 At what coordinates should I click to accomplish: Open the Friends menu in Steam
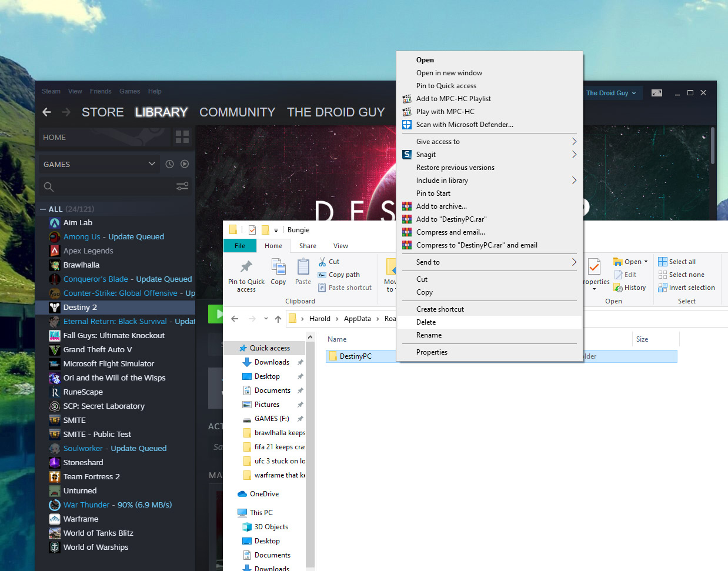pos(101,91)
